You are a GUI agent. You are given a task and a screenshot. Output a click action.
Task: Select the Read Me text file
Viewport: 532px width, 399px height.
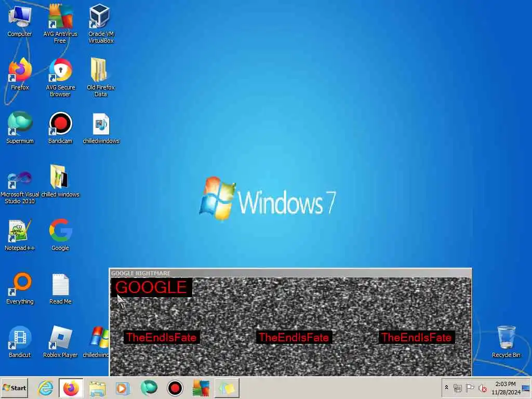pos(60,288)
